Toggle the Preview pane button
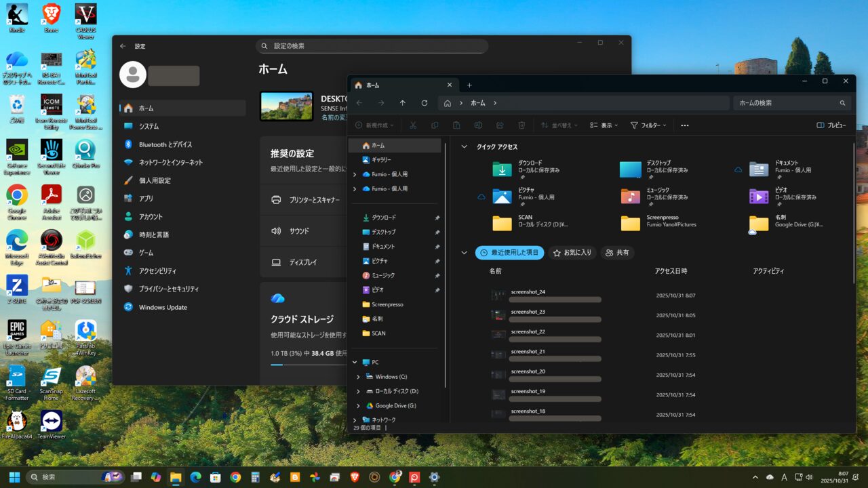 click(831, 125)
